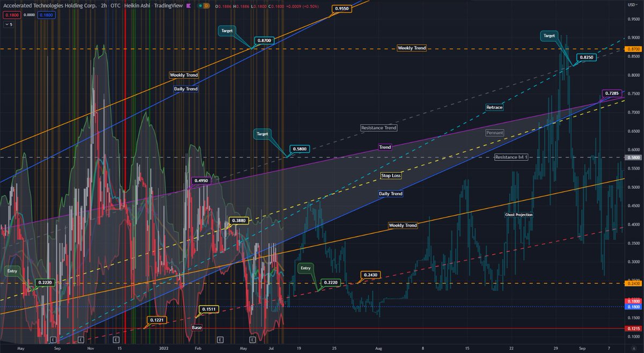Click the earnings E marker between Feb and May
Screen dimensions: 644x353
point(220,340)
